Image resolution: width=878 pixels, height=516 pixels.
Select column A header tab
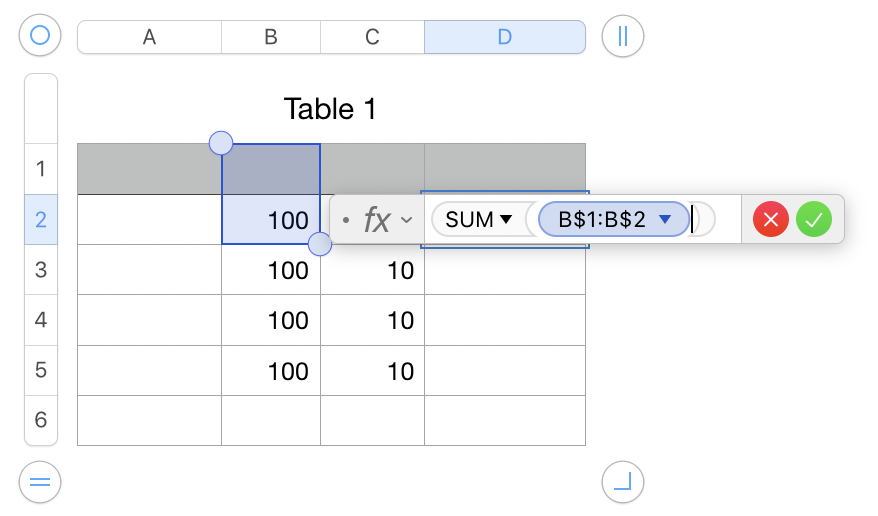[x=149, y=37]
